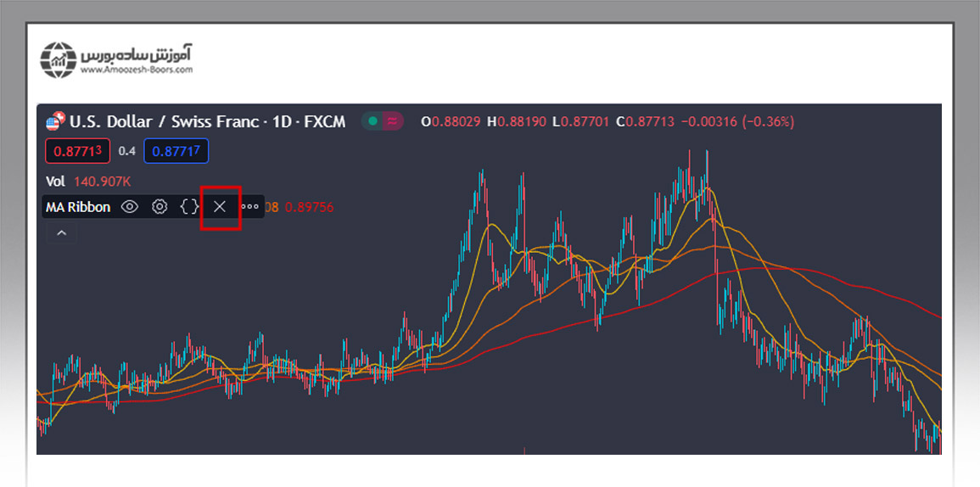The width and height of the screenshot is (980, 487).
Task: Click the green market status dot
Action: click(372, 121)
